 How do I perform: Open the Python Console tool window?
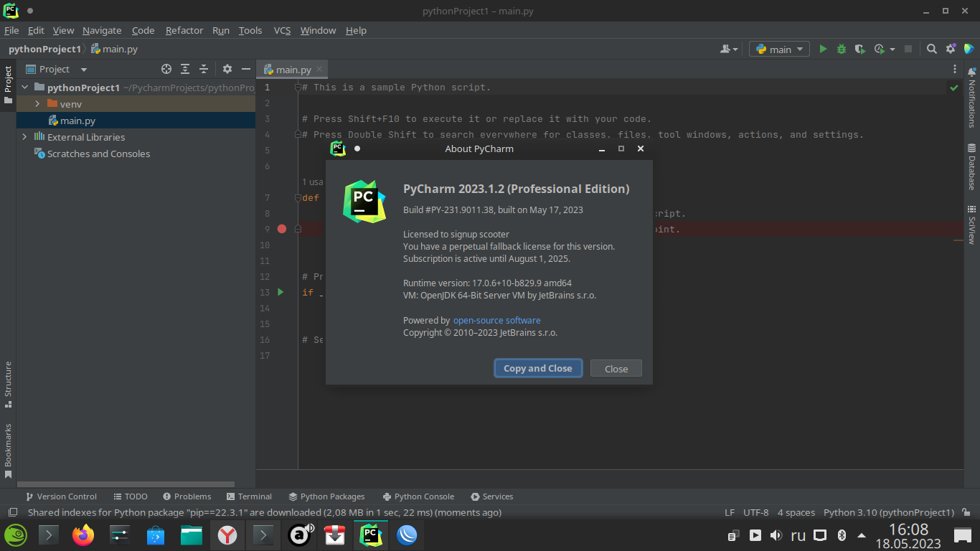point(418,496)
